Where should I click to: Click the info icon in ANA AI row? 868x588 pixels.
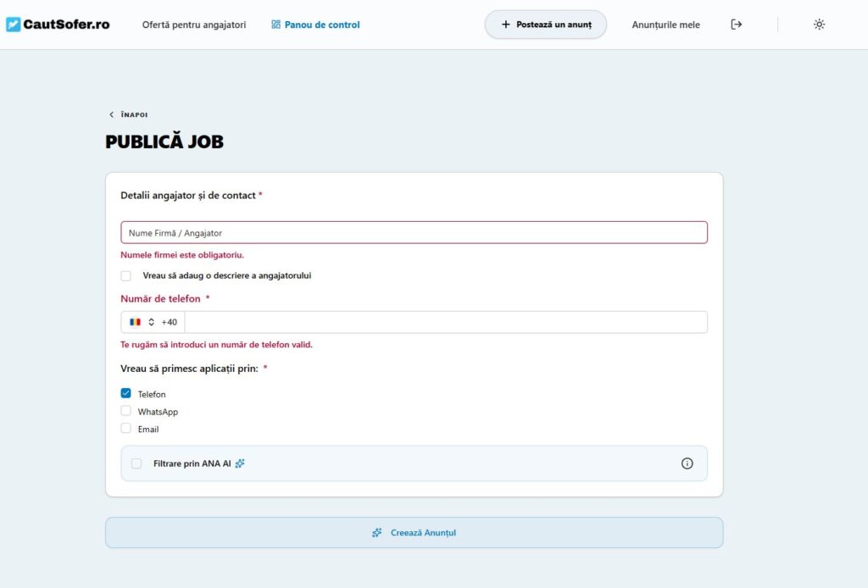click(687, 463)
